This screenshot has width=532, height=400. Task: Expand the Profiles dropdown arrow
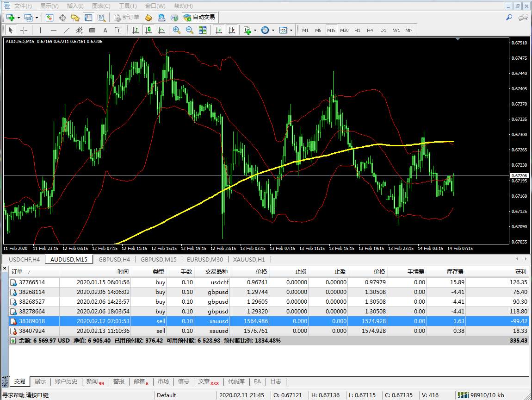(x=37, y=18)
